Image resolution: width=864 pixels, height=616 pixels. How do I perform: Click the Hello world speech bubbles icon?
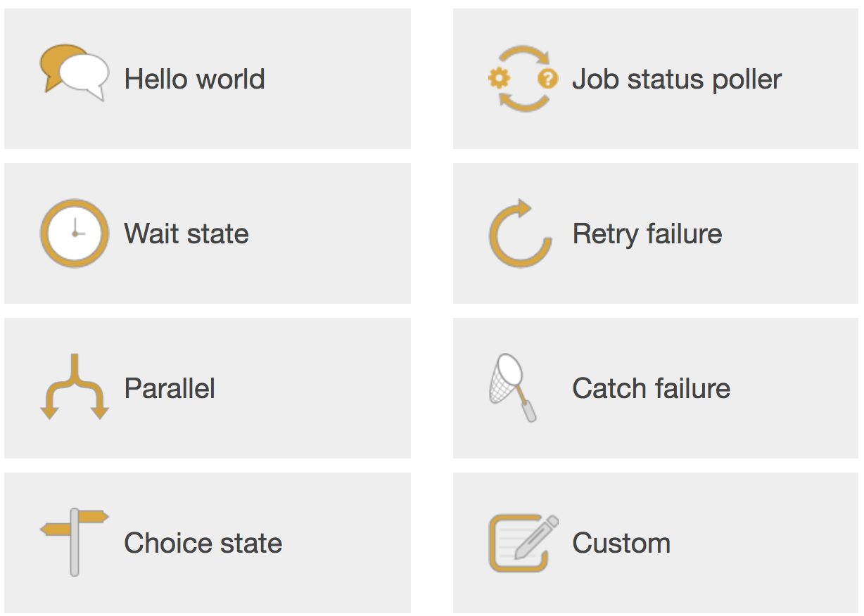click(x=75, y=73)
